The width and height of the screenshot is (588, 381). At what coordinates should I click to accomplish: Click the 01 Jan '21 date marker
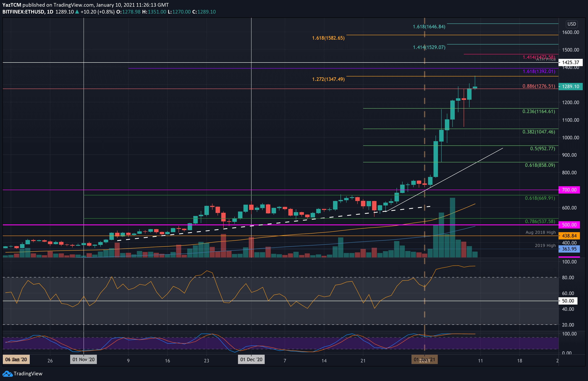(x=424, y=360)
